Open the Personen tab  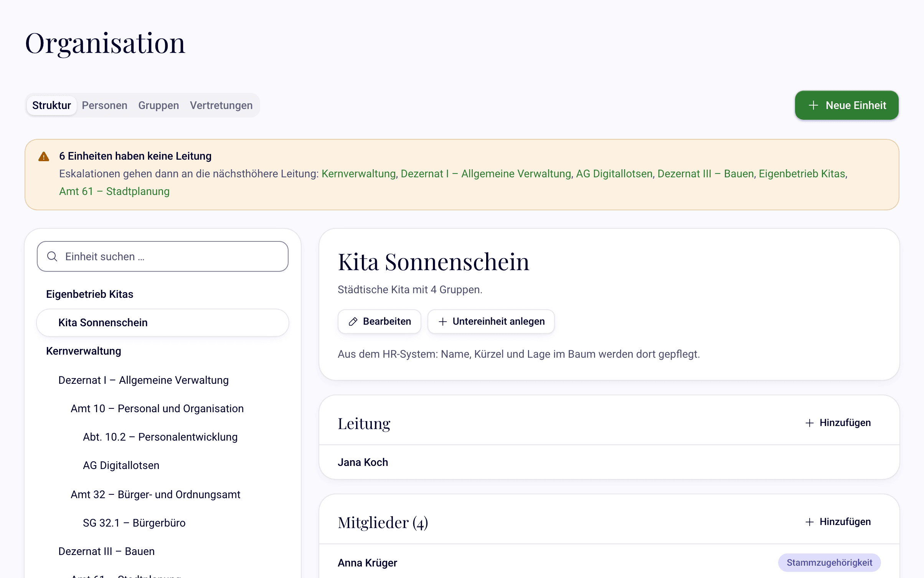(x=104, y=106)
